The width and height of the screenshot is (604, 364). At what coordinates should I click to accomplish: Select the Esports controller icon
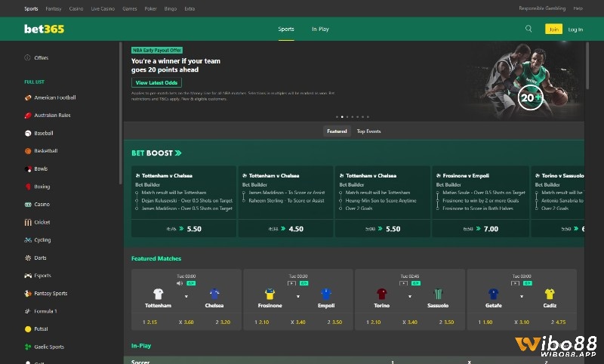[x=28, y=276]
